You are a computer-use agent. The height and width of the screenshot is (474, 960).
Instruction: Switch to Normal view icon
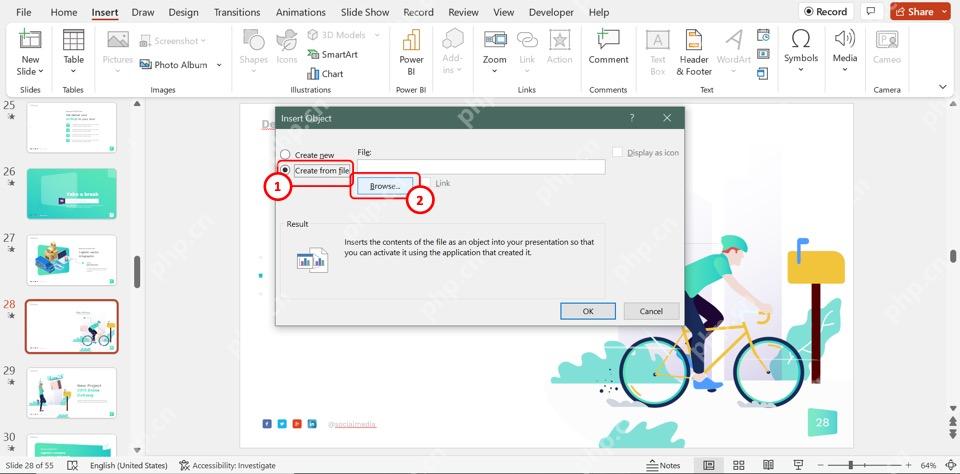click(x=709, y=465)
